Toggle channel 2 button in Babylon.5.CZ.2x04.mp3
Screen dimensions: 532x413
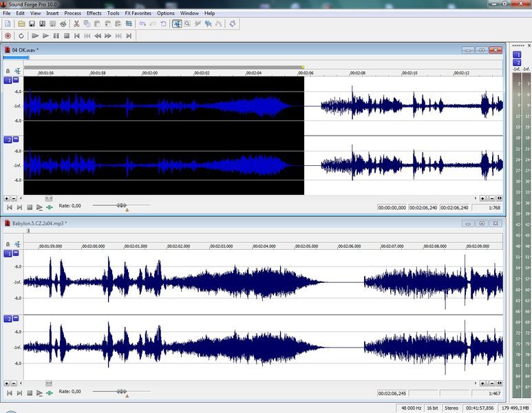pyautogui.click(x=8, y=319)
